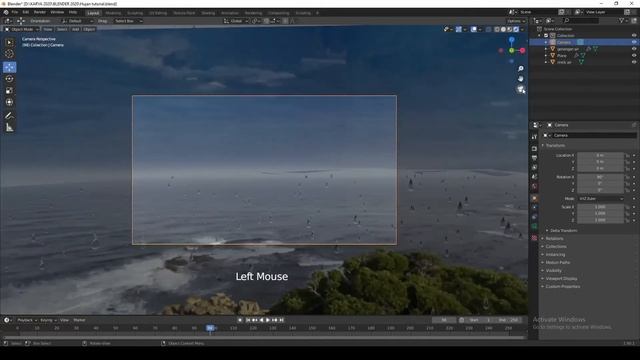Viewport: 640px width, 360px height.
Task: Switch to the Layout workspace tab
Action: click(x=93, y=13)
